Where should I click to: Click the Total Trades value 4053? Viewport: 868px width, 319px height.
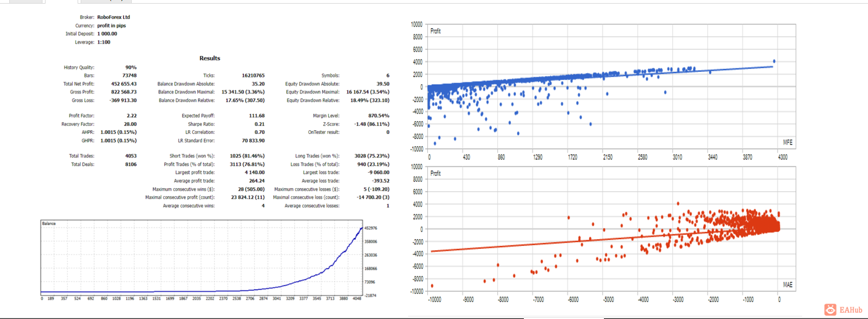pyautogui.click(x=131, y=156)
